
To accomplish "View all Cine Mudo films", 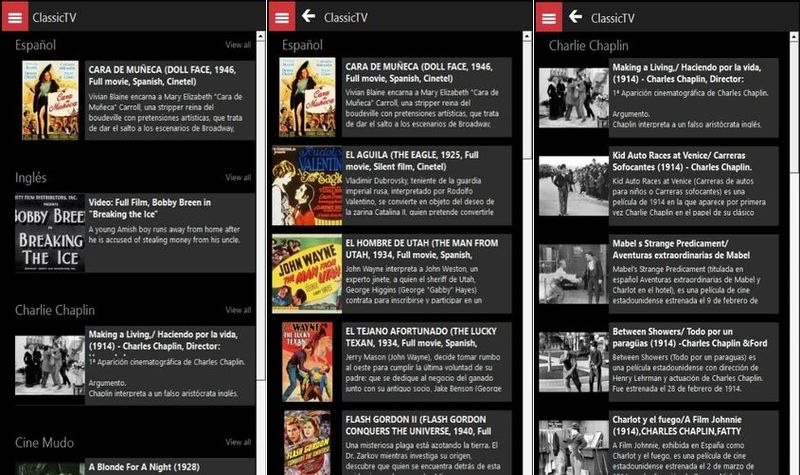I will 238,442.
